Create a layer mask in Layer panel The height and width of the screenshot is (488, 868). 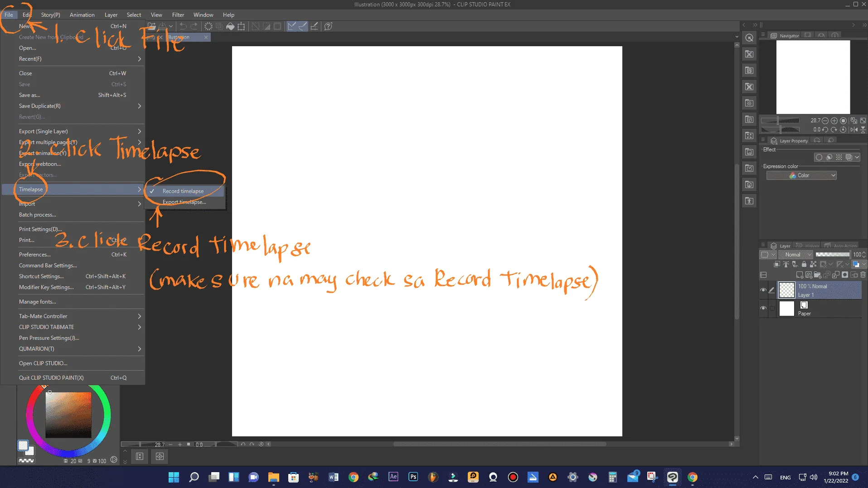tap(845, 275)
